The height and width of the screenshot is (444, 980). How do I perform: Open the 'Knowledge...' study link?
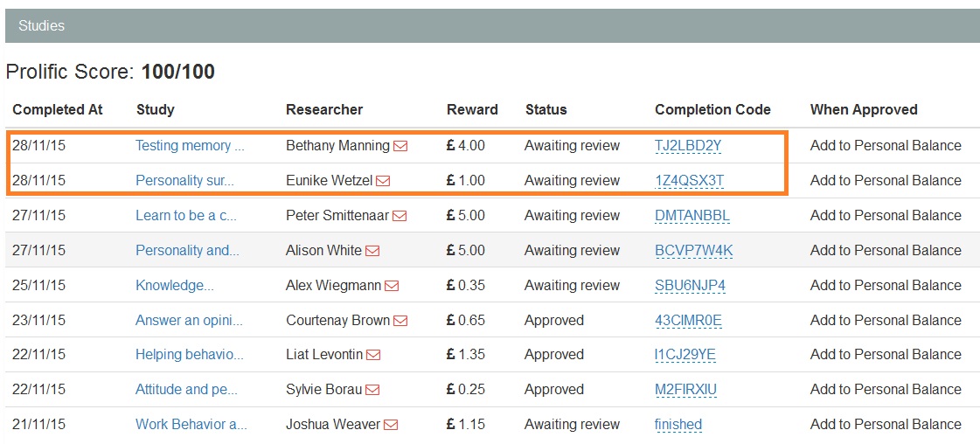(x=174, y=286)
